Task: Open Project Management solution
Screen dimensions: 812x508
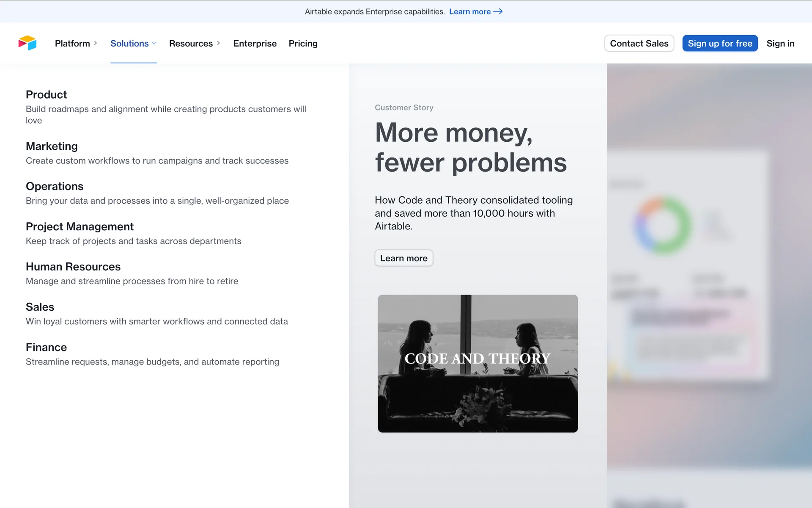Action: tap(80, 226)
